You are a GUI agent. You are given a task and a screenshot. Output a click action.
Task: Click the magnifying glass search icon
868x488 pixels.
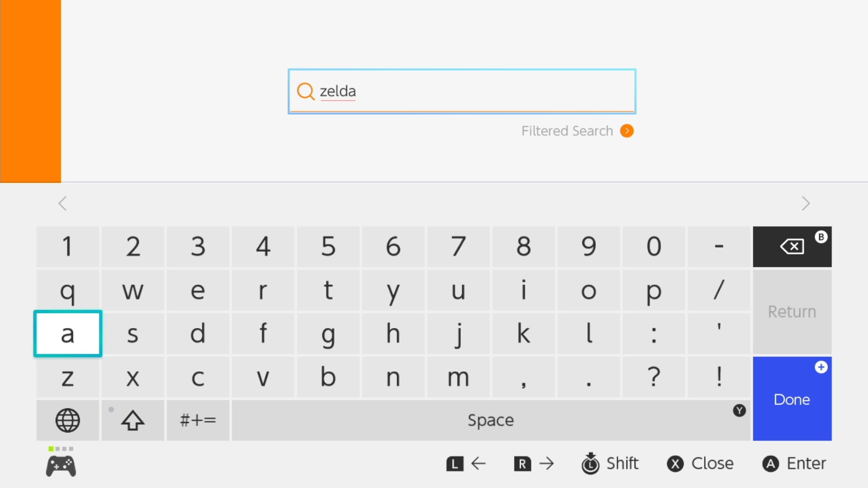(306, 91)
